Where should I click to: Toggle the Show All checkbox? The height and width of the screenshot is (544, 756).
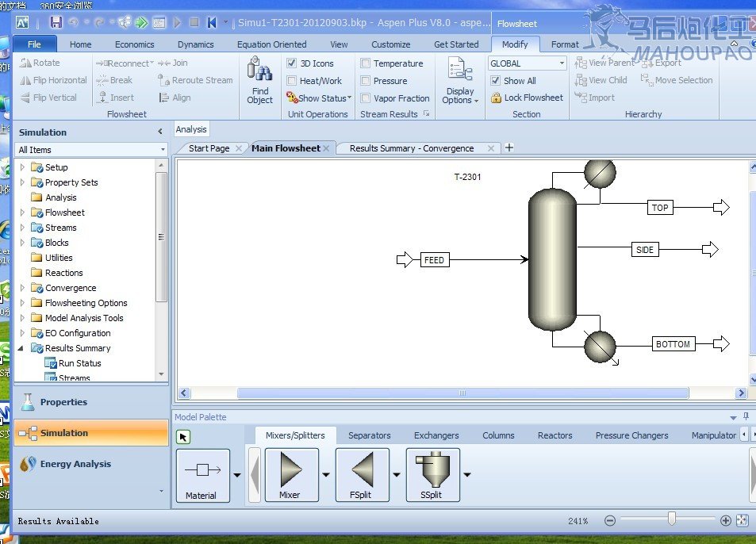click(x=495, y=80)
